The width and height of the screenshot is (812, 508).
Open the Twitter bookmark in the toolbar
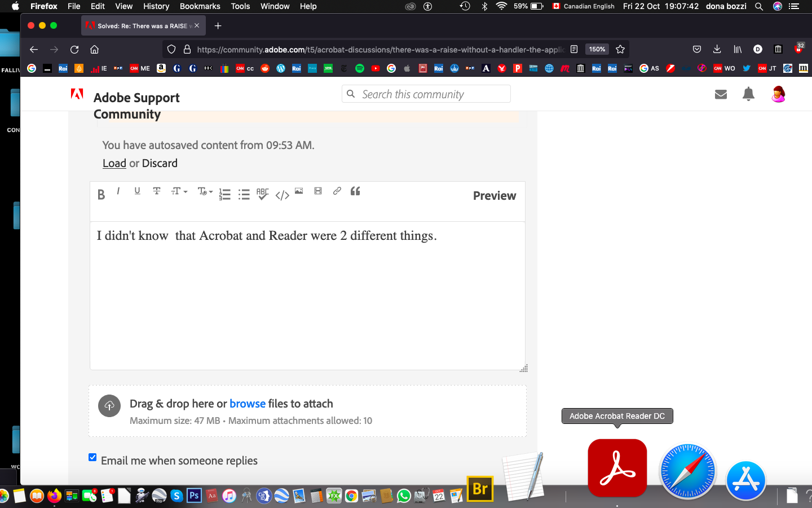click(x=747, y=68)
